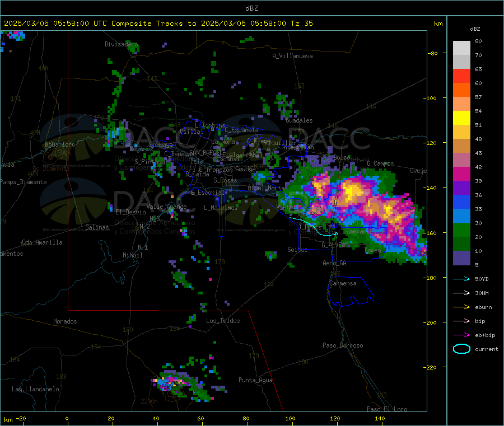Image resolution: width=504 pixels, height=426 pixels.
Task: Click the 'Nihuil' map label
Action: tap(132, 255)
